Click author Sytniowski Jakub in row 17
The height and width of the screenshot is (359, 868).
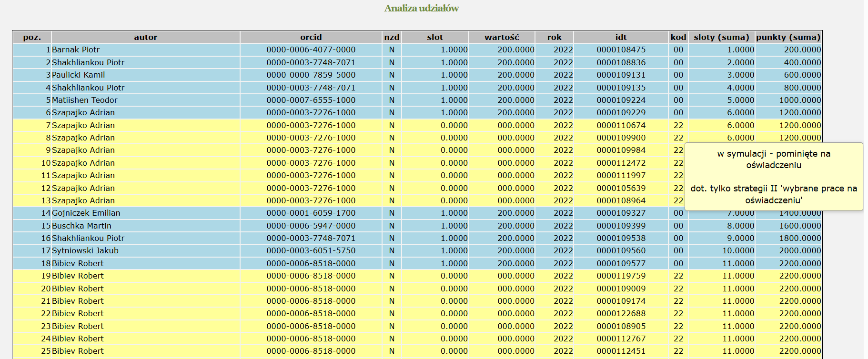pyautogui.click(x=85, y=250)
